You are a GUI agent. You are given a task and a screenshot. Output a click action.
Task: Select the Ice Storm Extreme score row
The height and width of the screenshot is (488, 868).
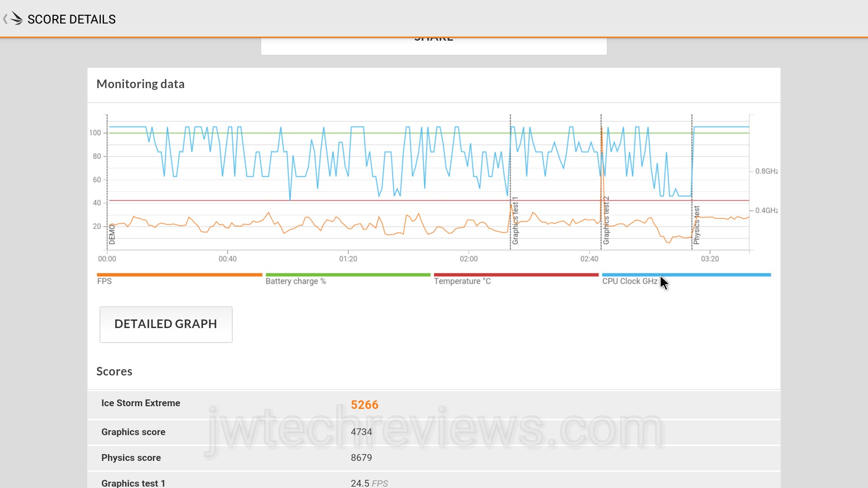[x=141, y=404]
